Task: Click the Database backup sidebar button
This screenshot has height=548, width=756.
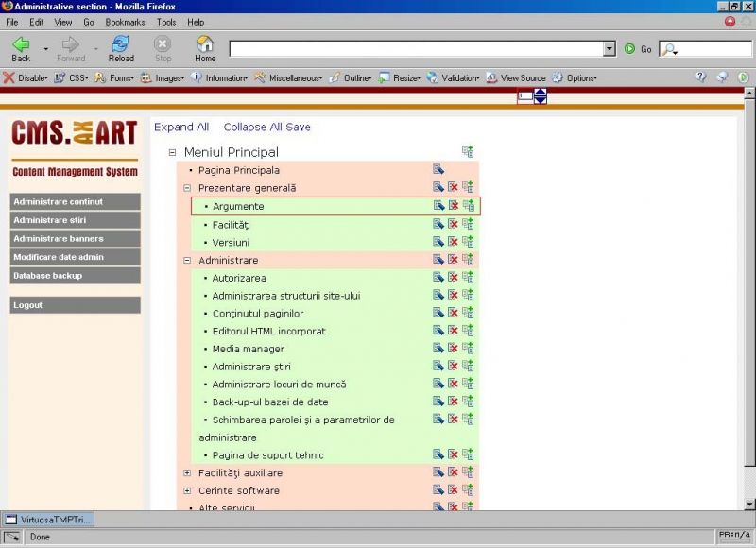Action: click(x=75, y=276)
